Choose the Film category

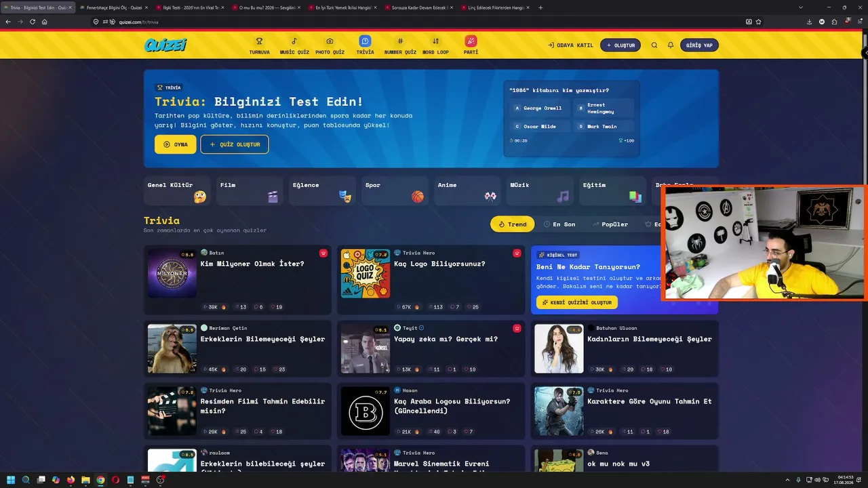click(x=250, y=191)
